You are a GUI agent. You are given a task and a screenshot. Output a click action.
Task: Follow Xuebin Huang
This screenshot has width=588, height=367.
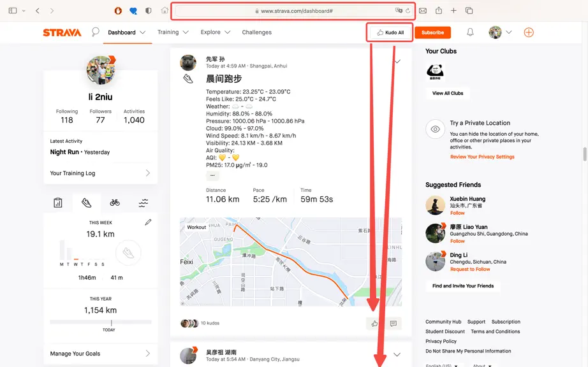pos(457,213)
